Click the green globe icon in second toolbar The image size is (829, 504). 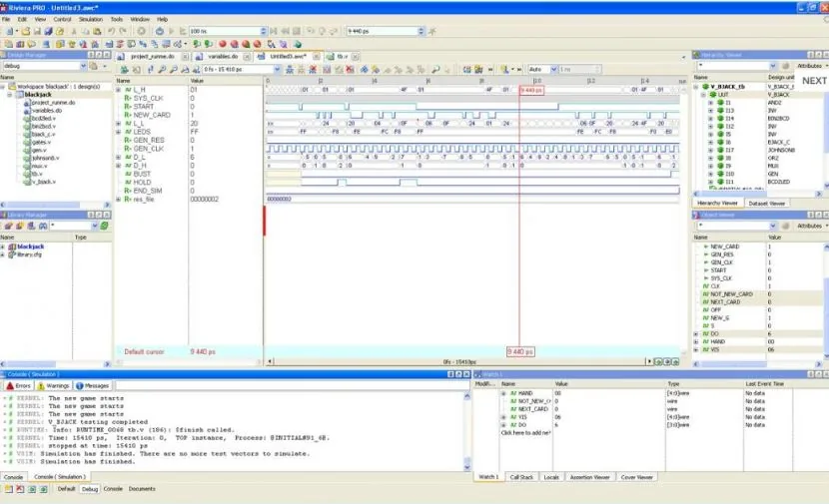point(298,44)
